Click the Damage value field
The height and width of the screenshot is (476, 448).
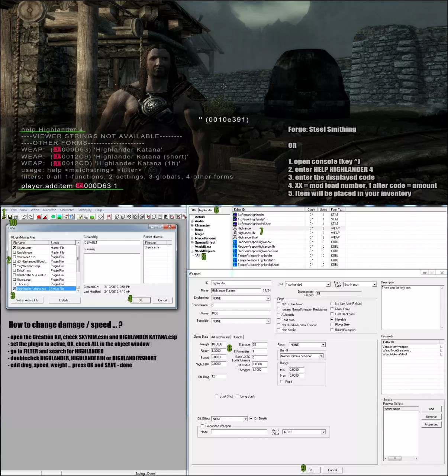pos(260,345)
